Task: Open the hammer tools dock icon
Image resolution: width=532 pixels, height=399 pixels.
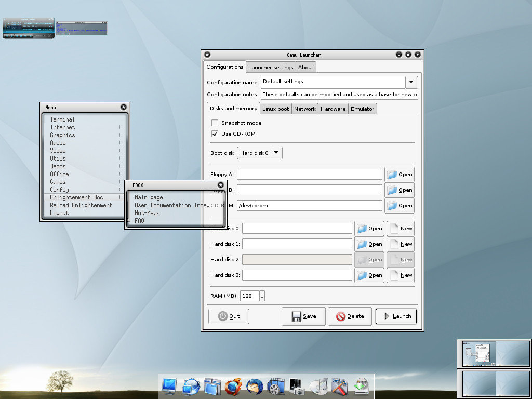Action: [340, 387]
